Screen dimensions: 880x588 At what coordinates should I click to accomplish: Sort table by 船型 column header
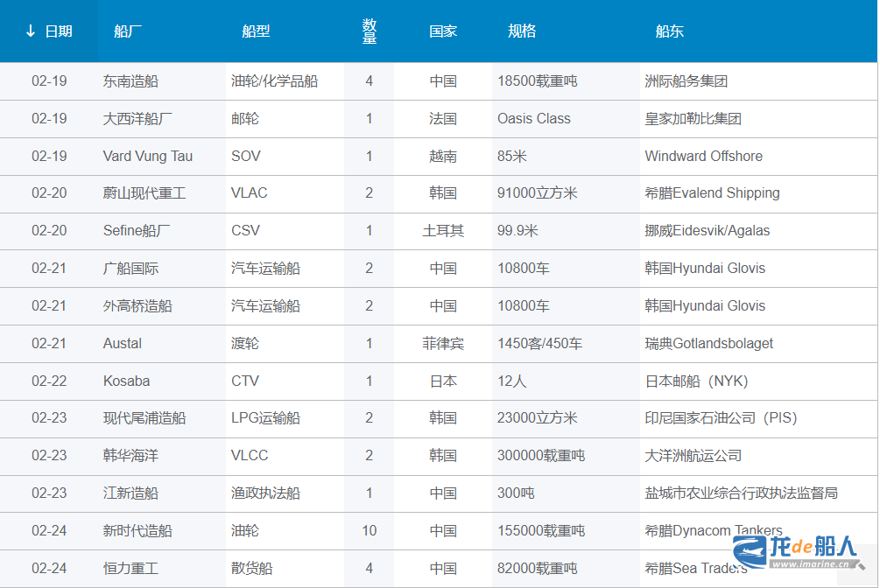256,31
